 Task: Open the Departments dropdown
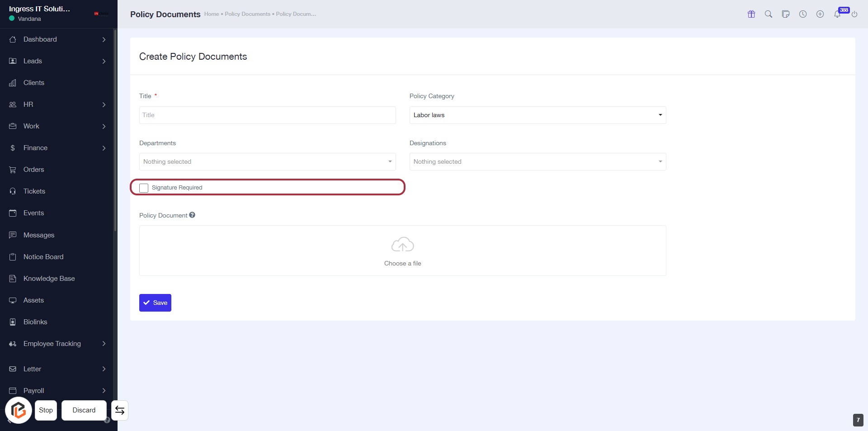tap(267, 161)
